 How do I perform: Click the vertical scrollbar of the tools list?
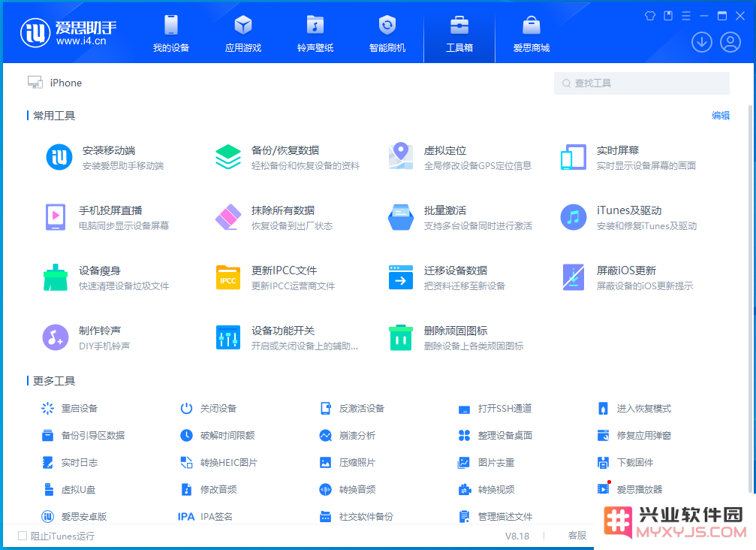tap(750, 299)
